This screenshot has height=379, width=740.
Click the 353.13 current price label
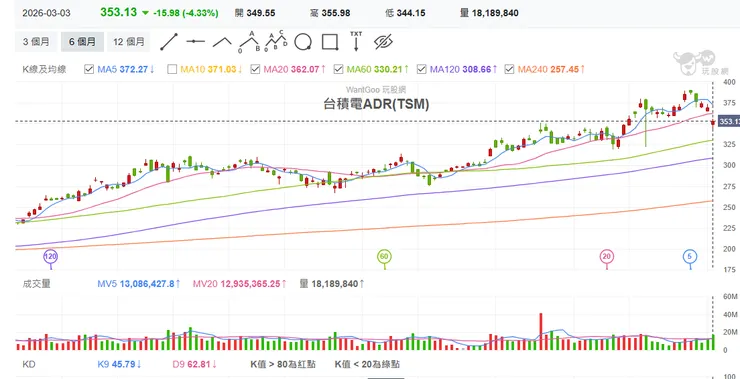pyautogui.click(x=729, y=122)
